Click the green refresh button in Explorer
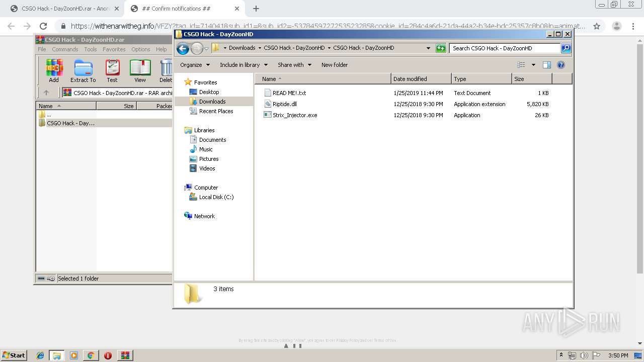 [441, 48]
